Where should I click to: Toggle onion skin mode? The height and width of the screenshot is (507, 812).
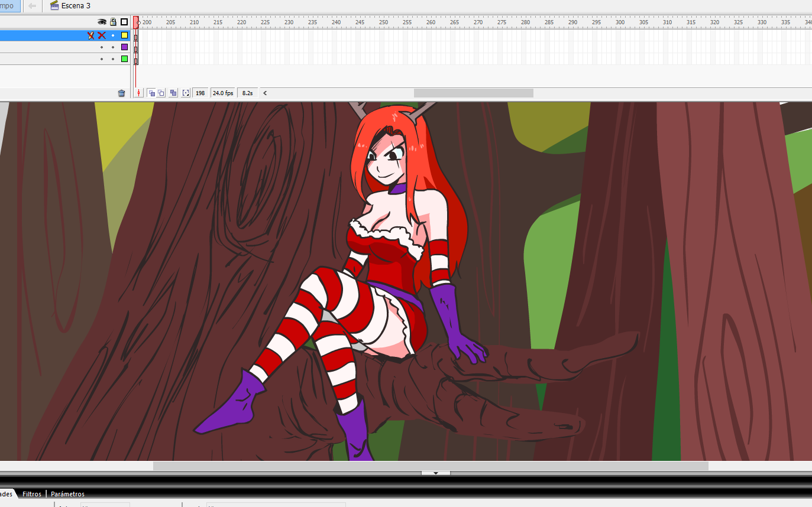coord(152,93)
